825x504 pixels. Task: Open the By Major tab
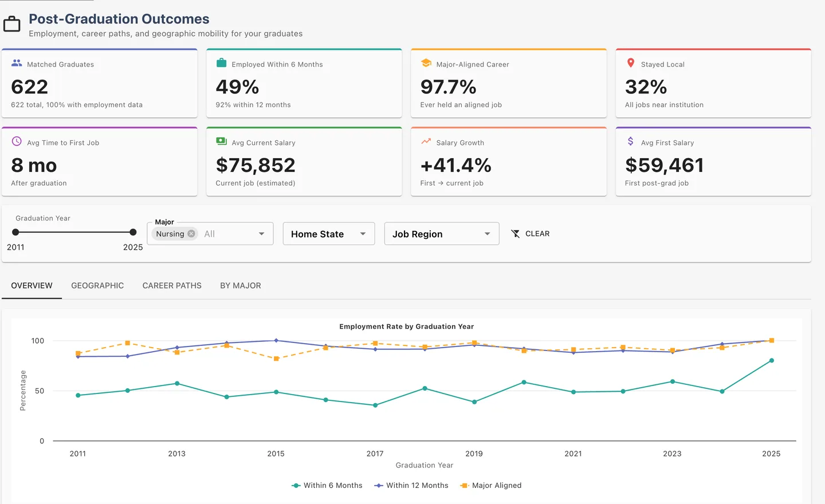click(x=241, y=286)
